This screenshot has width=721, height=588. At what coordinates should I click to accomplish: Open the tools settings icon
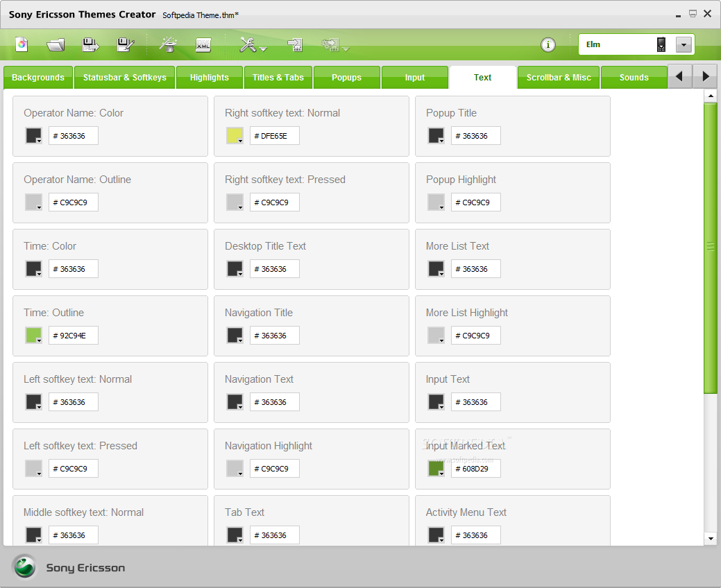[x=248, y=44]
